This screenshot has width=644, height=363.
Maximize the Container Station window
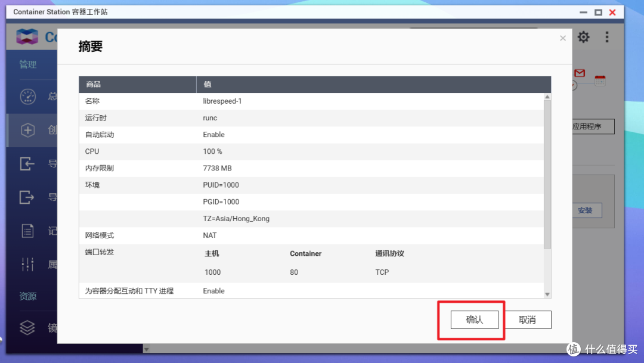[599, 13]
